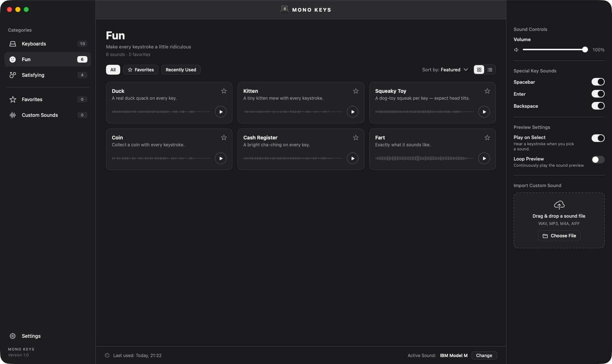Click Change next to Active Sound

(x=484, y=356)
